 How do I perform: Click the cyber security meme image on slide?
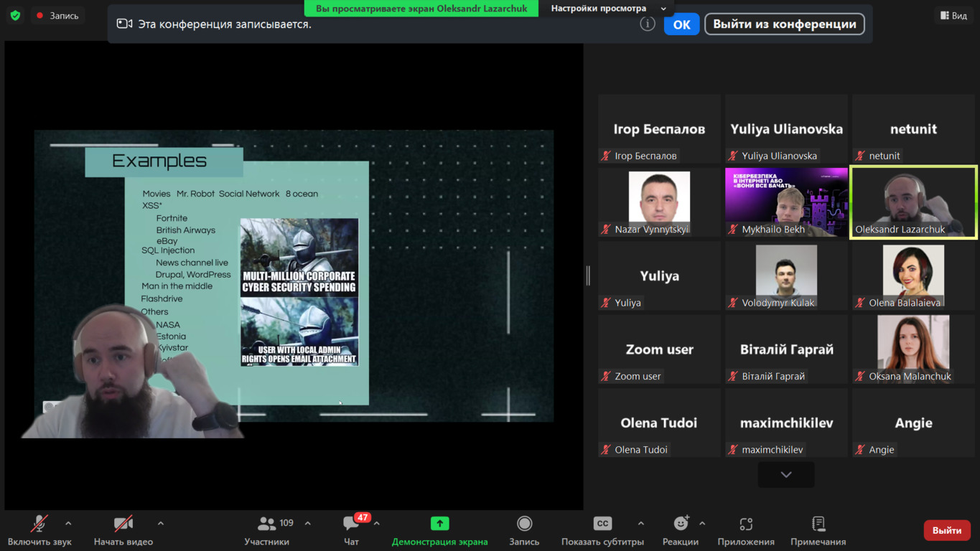point(299,292)
